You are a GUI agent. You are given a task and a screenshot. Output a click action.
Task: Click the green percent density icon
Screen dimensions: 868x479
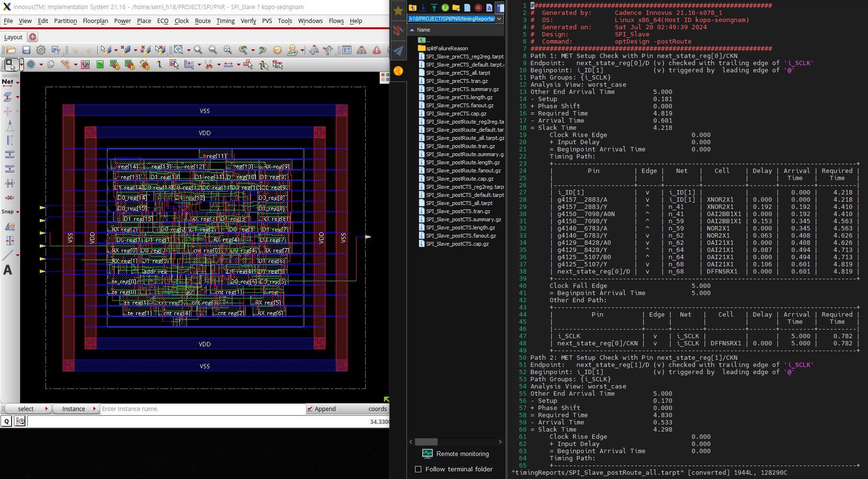click(x=100, y=64)
